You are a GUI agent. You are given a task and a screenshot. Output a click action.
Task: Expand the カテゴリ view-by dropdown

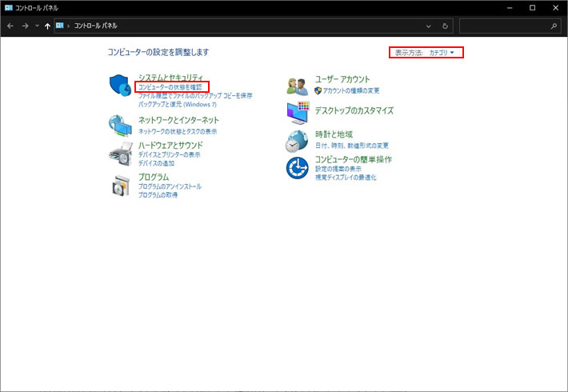coord(442,53)
